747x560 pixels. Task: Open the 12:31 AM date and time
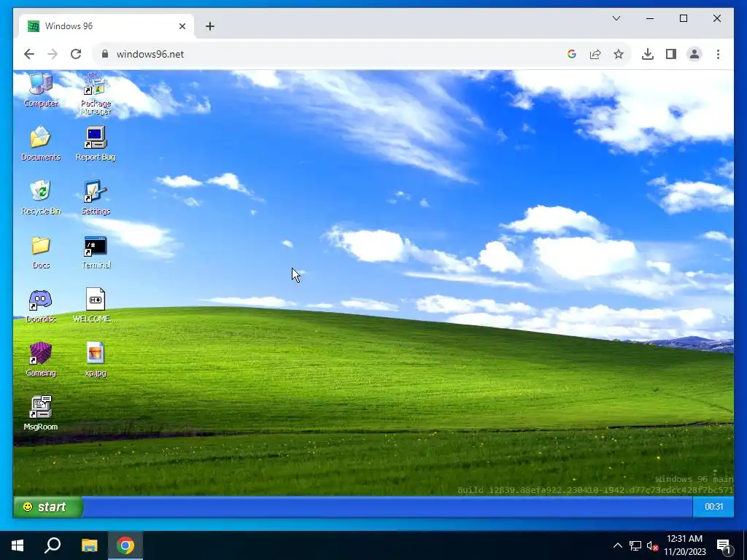point(684,545)
